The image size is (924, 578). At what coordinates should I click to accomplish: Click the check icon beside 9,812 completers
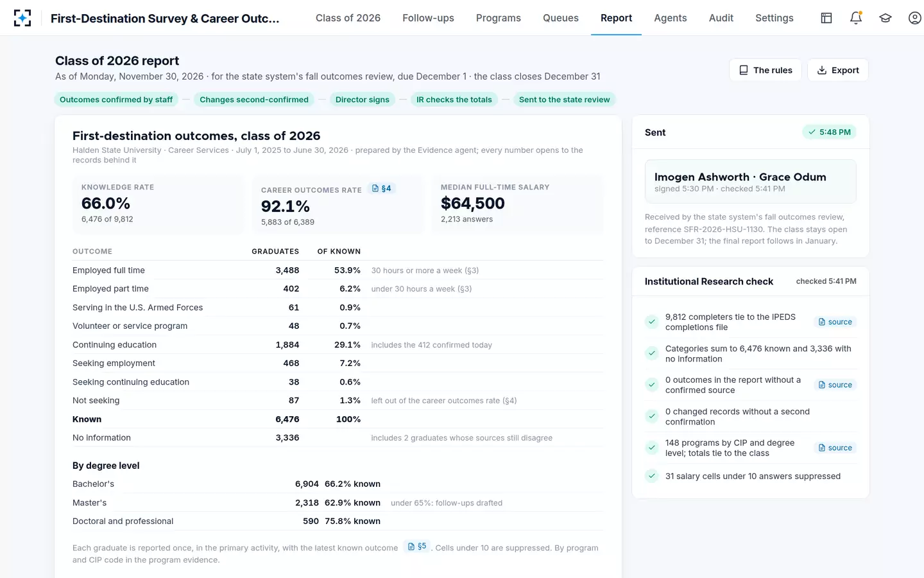pos(652,322)
